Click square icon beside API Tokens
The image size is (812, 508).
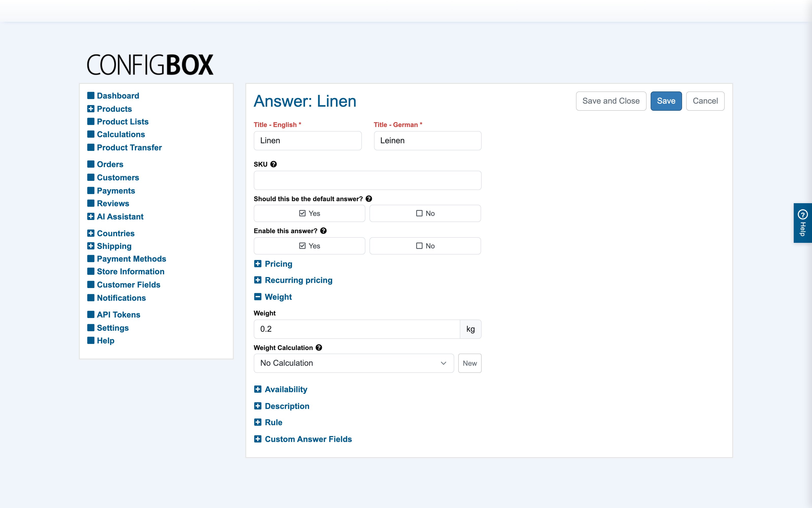91,314
